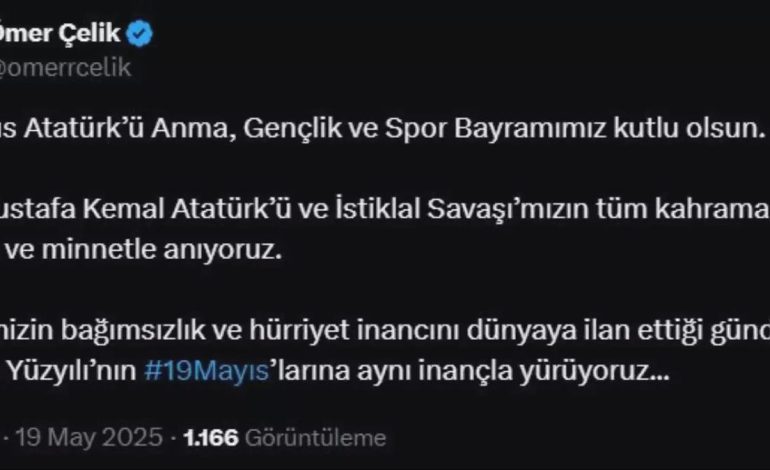Click the words 'Spor Bayramımız'
Image resolution: width=770 pixels, height=470 pixels.
[496, 129]
